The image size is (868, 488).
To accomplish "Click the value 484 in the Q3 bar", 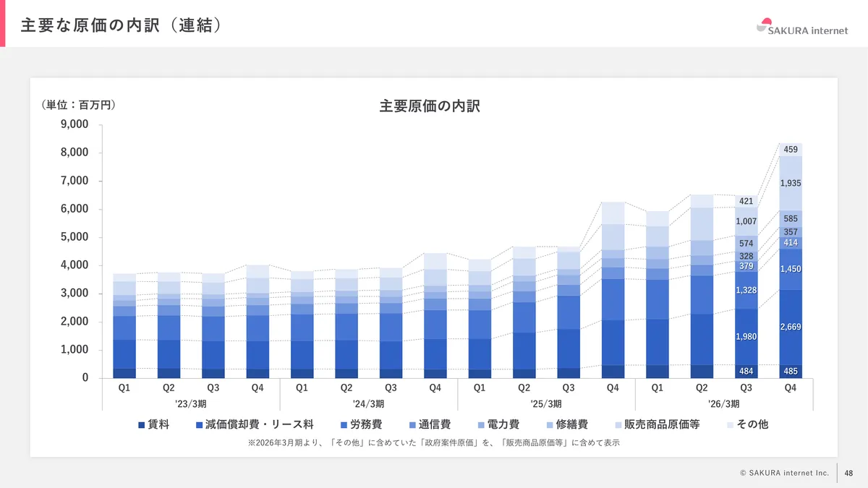I will coord(746,371).
